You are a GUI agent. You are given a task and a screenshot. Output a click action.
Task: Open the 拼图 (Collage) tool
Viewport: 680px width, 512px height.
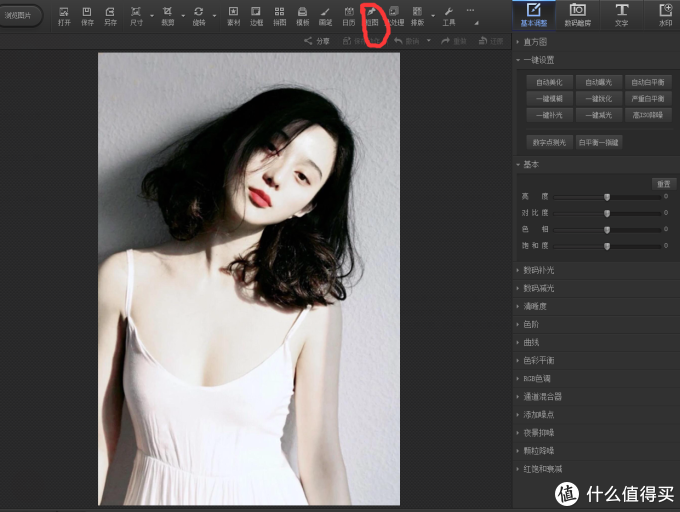(280, 15)
